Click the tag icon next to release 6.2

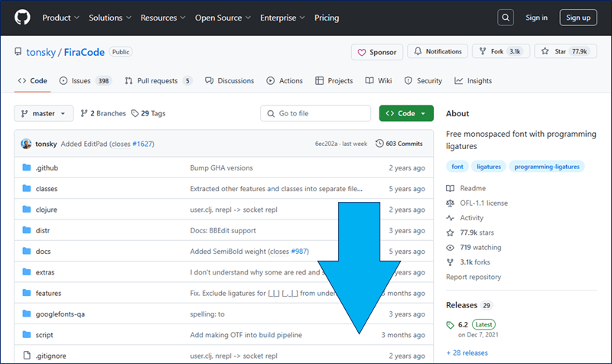[450, 324]
